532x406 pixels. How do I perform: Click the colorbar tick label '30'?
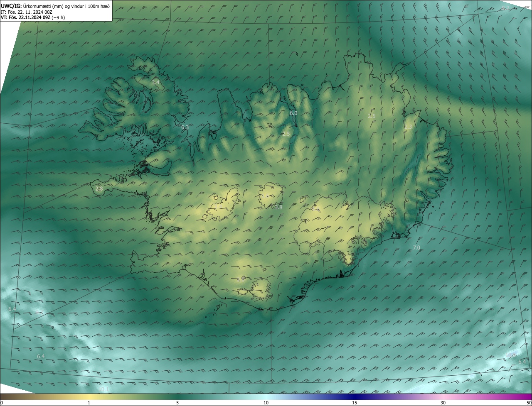coord(443,403)
